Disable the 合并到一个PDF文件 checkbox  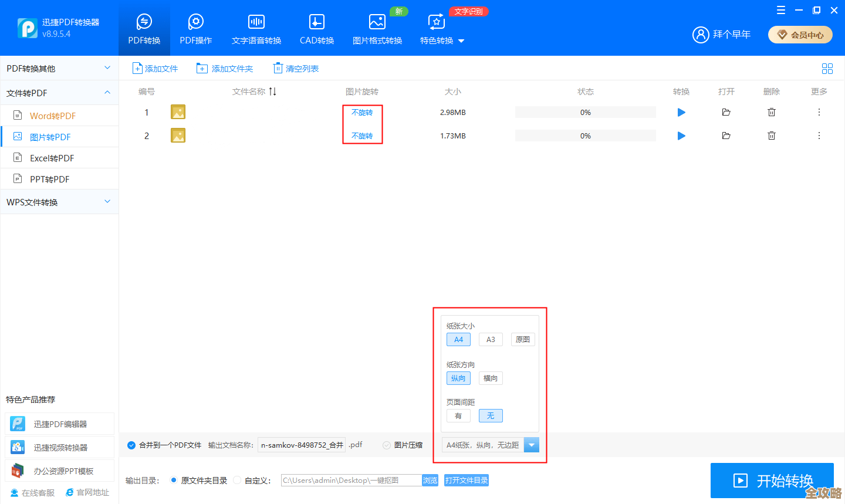coord(131,444)
